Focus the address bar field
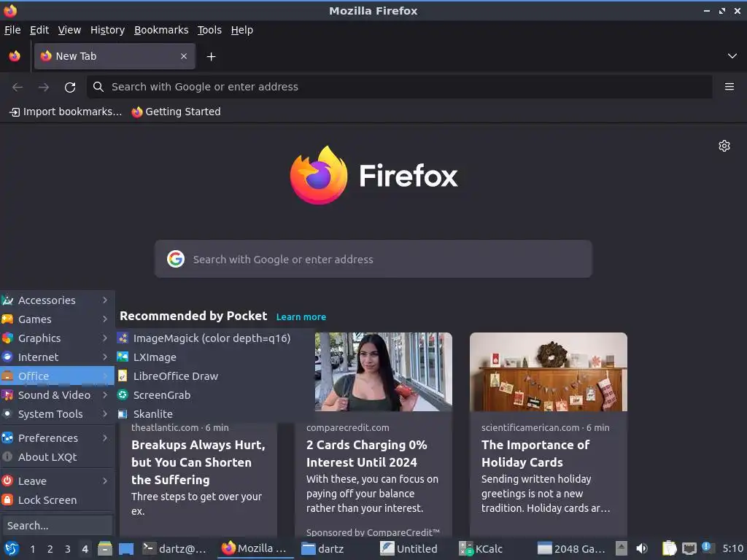Viewport: 747px width, 560px height. click(x=399, y=87)
